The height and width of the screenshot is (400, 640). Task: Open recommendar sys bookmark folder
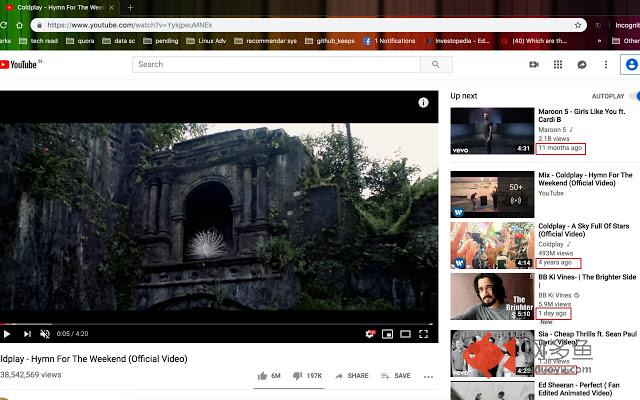[x=266, y=41]
